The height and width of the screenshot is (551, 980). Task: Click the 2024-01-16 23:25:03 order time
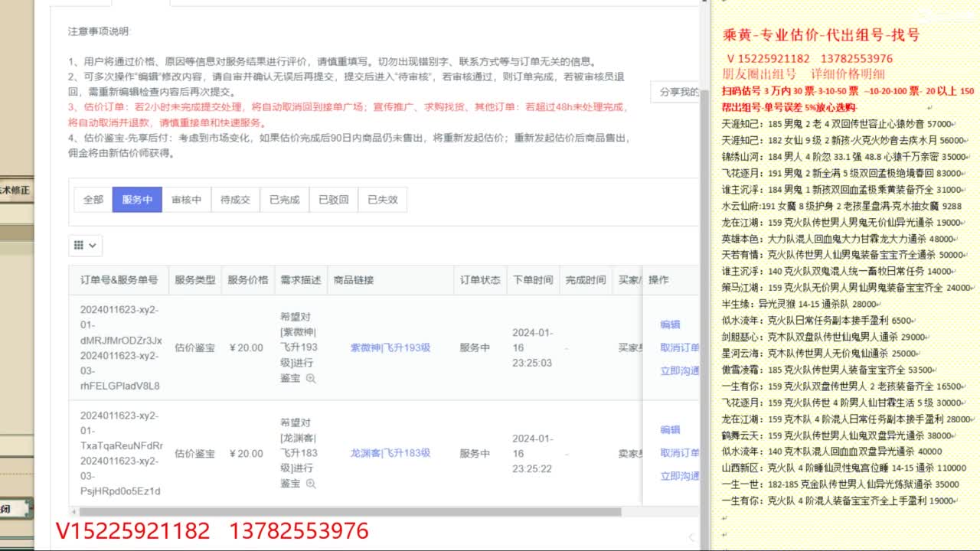tap(532, 347)
